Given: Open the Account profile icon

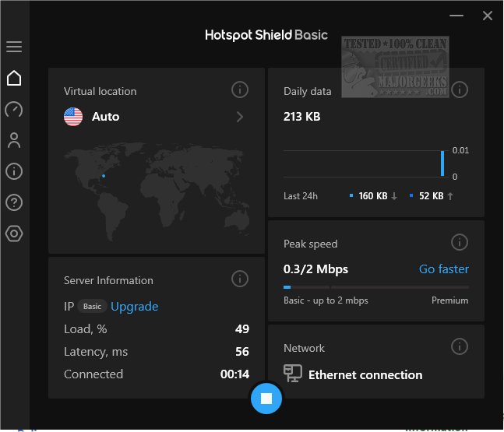Looking at the screenshot, I should 14,140.
